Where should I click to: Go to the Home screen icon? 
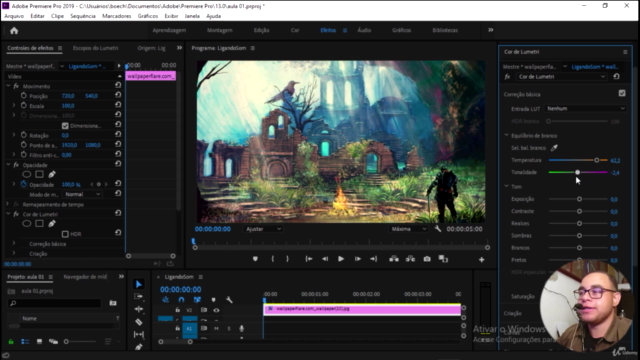(x=14, y=31)
